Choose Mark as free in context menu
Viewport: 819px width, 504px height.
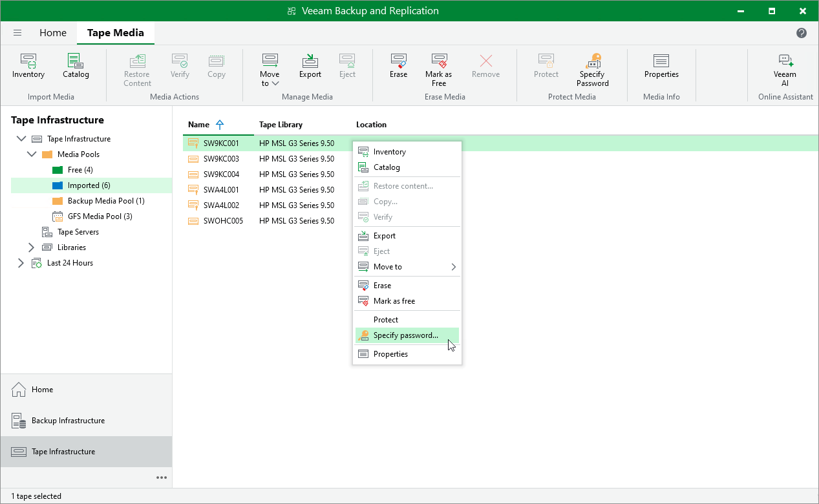[x=407, y=301]
